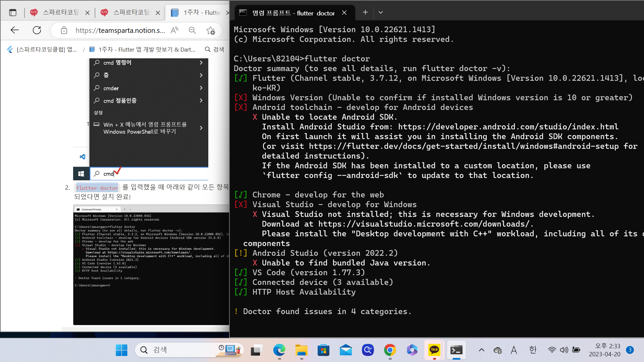Click 'Microsoft Windows [Version 10.0.22621.1413]' header line
Image resolution: width=644 pixels, height=362 pixels.
(x=334, y=29)
